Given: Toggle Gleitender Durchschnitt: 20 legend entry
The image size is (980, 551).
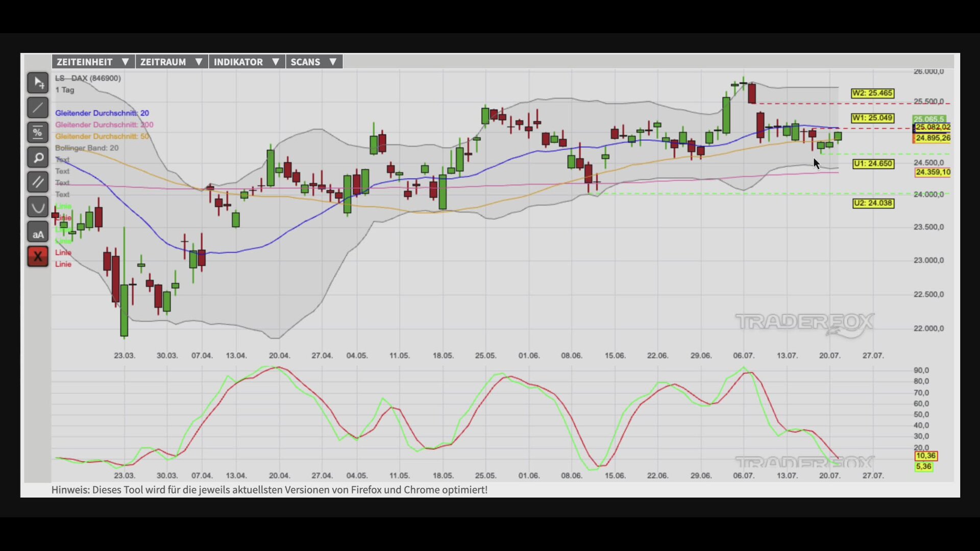Looking at the screenshot, I should pyautogui.click(x=102, y=113).
